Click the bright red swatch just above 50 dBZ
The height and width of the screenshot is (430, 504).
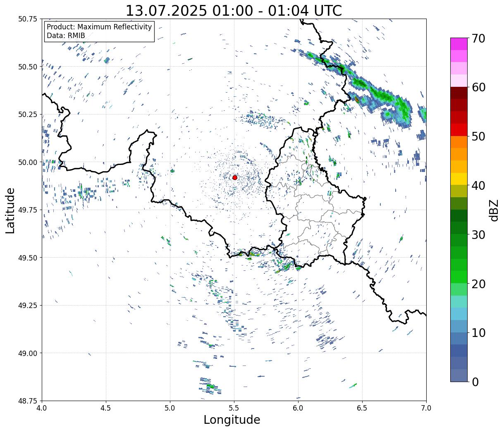click(459, 129)
